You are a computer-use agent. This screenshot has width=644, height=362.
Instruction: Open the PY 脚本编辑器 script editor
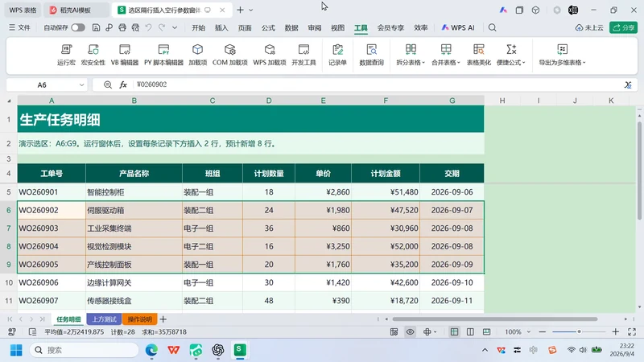click(x=163, y=55)
